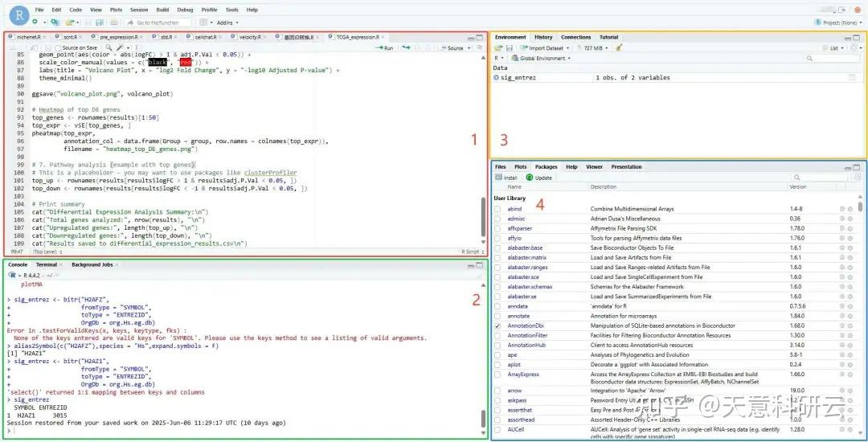
Task: Select the cellchat.R editor tab
Action: click(205, 37)
